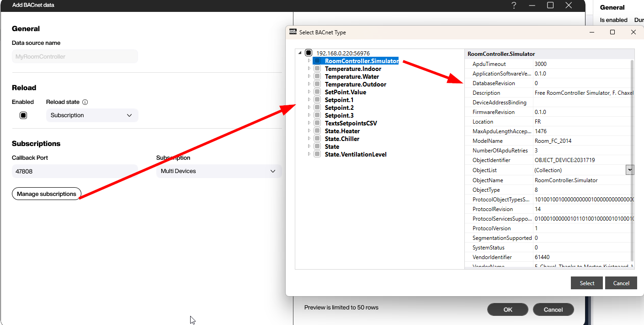Check the State.Heater checkbox
Image resolution: width=644 pixels, height=325 pixels.
coord(317,131)
